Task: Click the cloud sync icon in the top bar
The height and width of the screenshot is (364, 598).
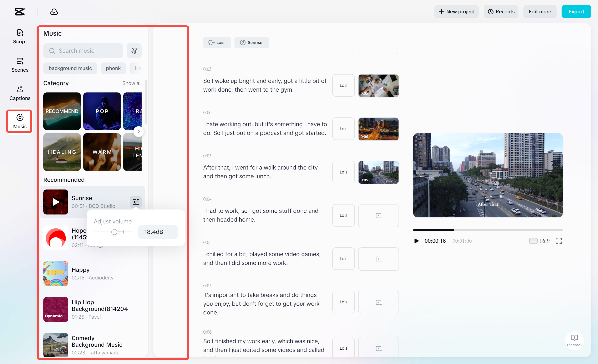Action: [54, 11]
